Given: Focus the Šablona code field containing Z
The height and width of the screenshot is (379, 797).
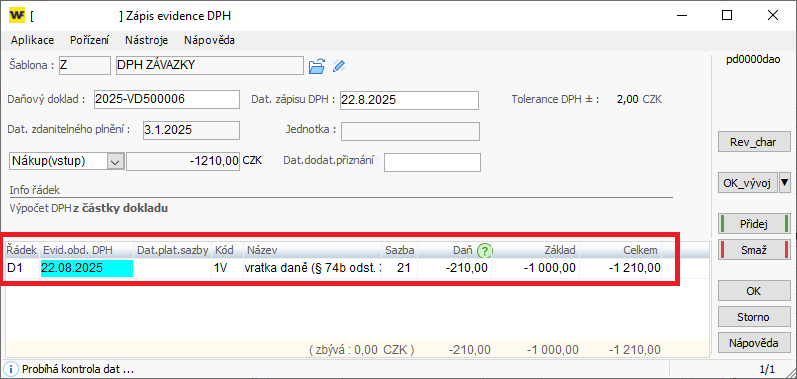Looking at the screenshot, I should [x=84, y=66].
